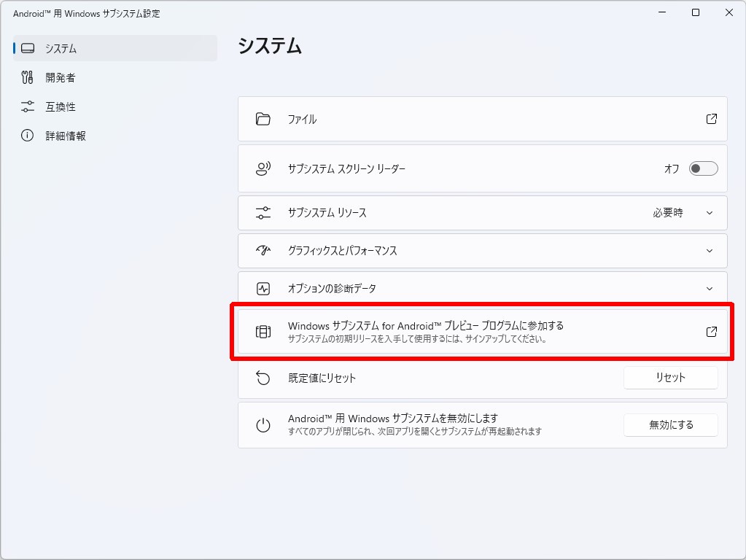
Task: Click the preview program external link icon
Action: (710, 332)
